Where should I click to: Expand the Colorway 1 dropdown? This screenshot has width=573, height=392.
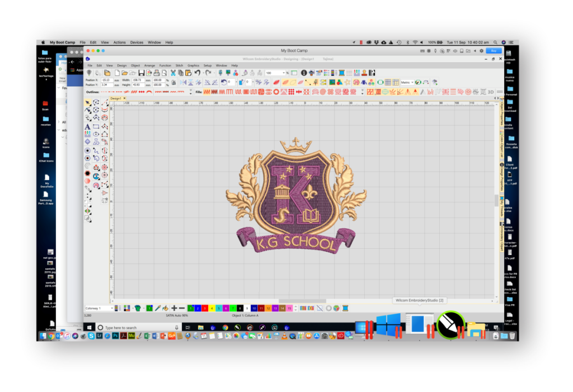pos(111,308)
